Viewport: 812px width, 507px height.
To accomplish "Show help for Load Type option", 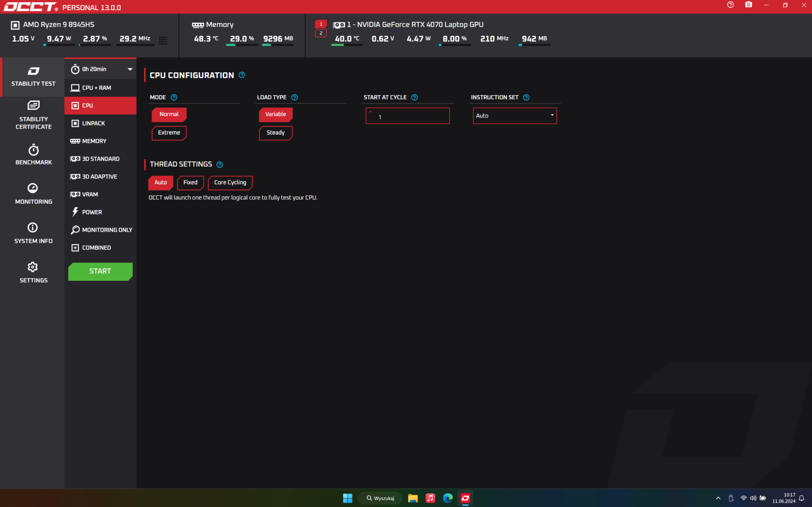I will 295,98.
